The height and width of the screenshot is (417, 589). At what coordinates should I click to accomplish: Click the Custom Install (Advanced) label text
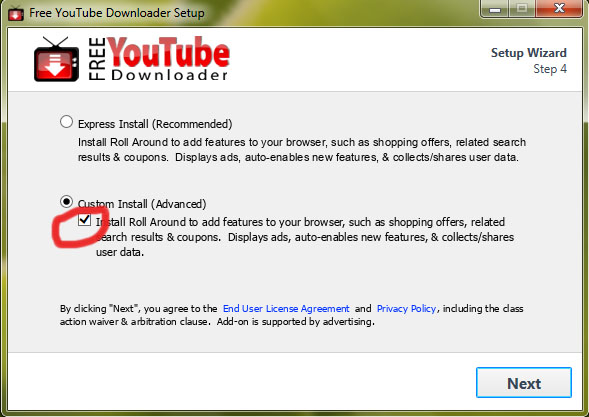(x=142, y=204)
